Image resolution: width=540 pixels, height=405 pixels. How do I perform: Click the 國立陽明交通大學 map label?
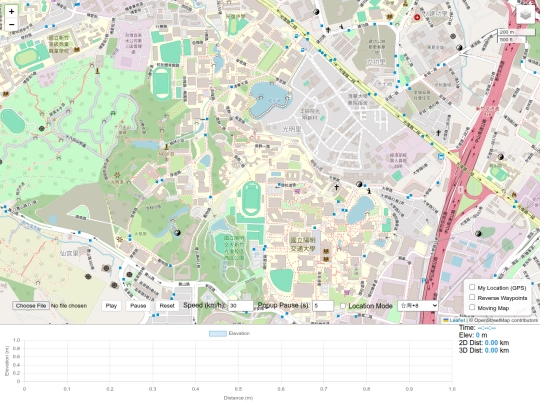[x=303, y=244]
